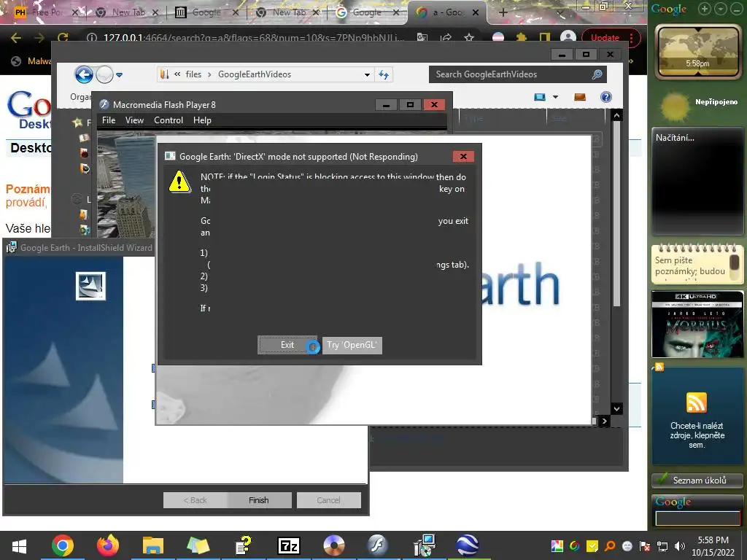Click the Try 'OpenGL' button
The image size is (747, 560).
tap(352, 345)
